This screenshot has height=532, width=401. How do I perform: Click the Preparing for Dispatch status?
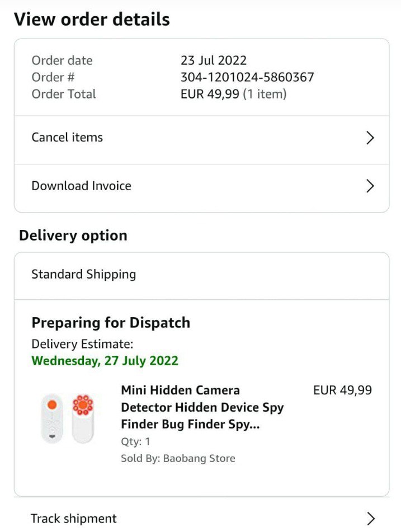point(111,323)
